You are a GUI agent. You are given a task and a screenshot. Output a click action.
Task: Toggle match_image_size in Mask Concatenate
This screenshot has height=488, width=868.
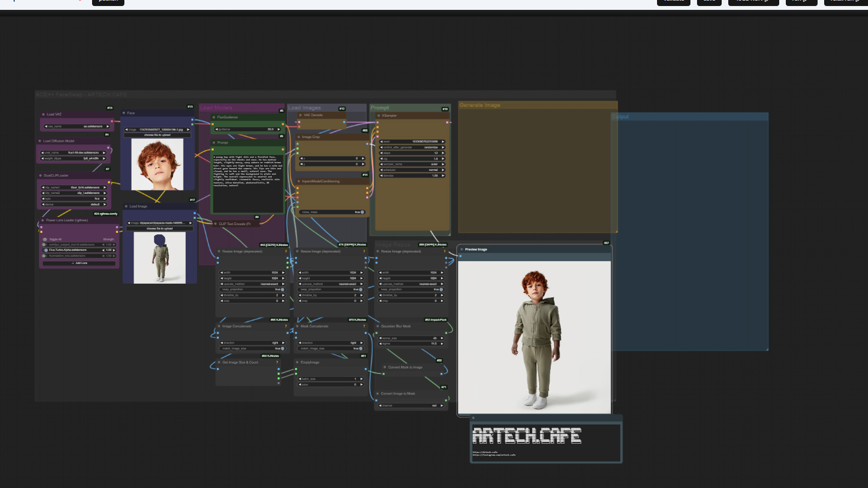[x=361, y=348]
